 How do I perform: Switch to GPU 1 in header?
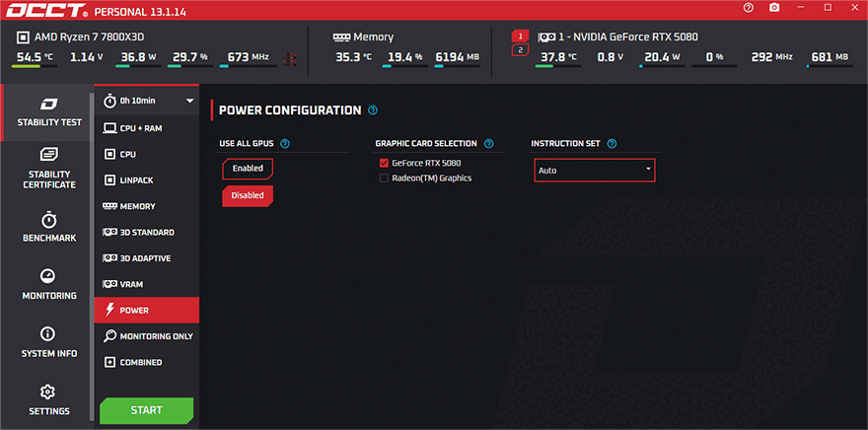tap(520, 36)
